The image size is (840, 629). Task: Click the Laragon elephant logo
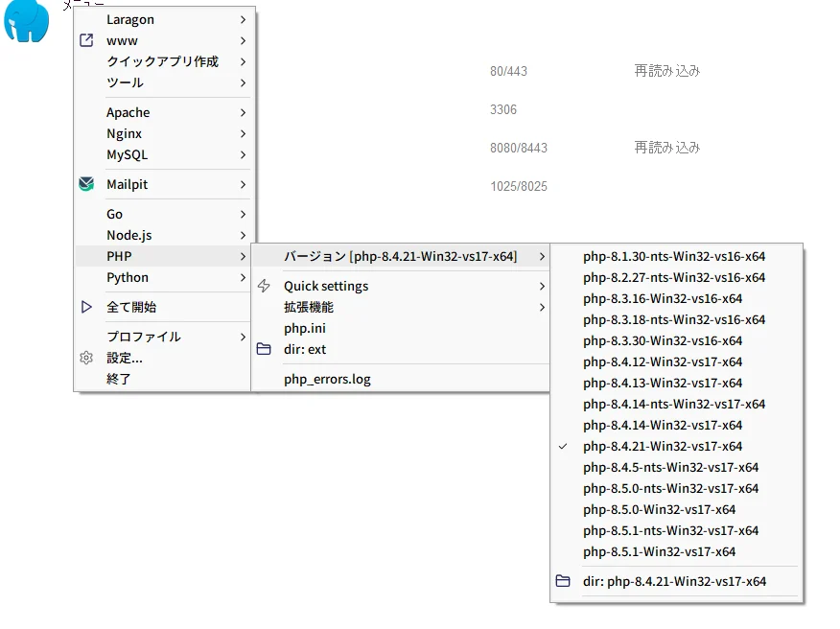[26, 21]
